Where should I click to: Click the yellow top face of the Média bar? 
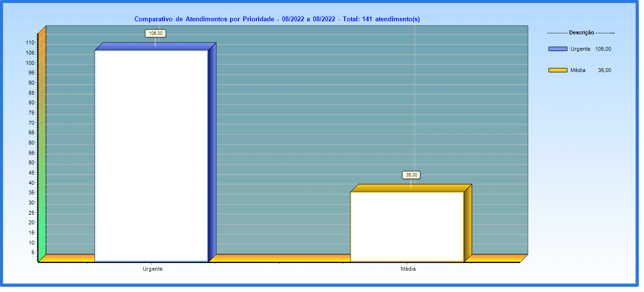pyautogui.click(x=411, y=189)
